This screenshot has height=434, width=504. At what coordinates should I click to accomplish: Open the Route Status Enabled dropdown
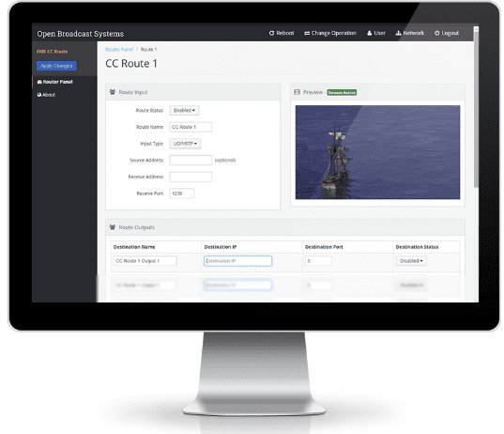(184, 110)
